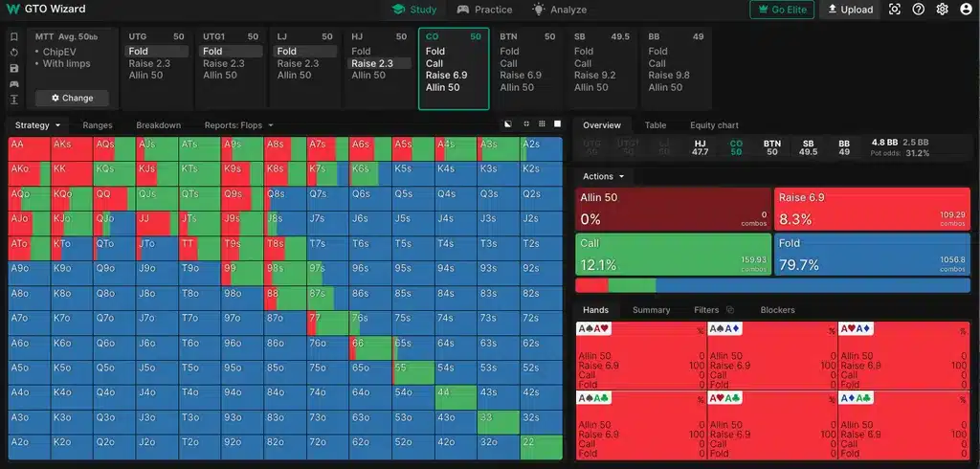Click the A♠A♣ hand combo card

[x=640, y=425]
